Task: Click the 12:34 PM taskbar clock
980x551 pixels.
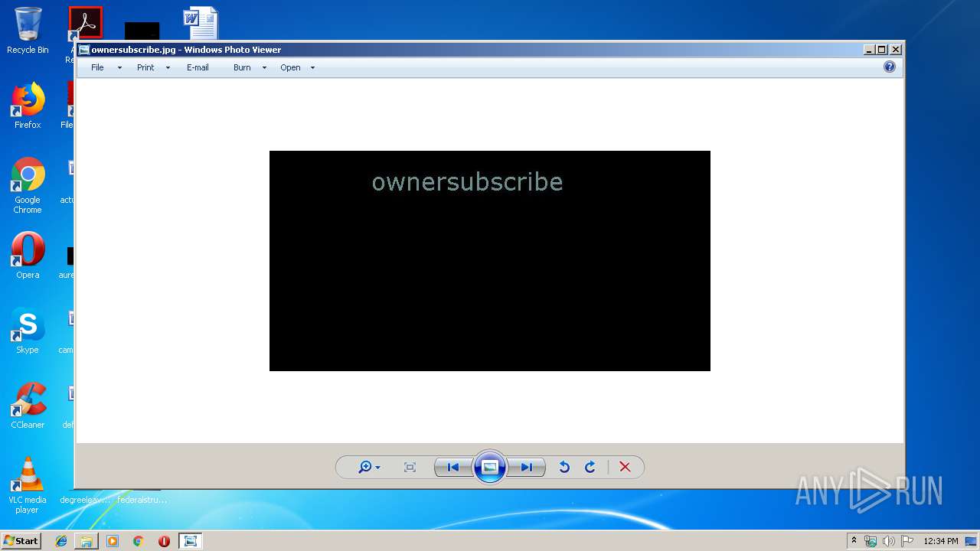Action: click(x=941, y=541)
